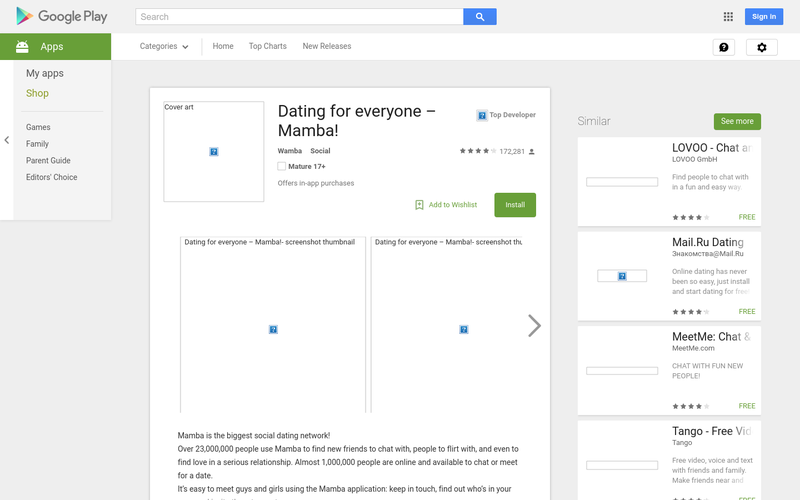
Task: Click the Top Developer badge icon
Action: pos(482,115)
